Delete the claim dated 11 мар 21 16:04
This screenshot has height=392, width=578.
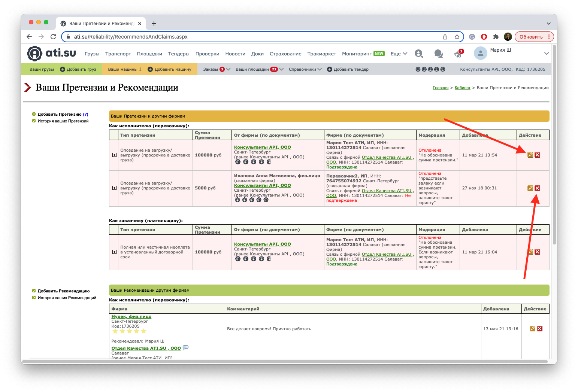pos(538,252)
